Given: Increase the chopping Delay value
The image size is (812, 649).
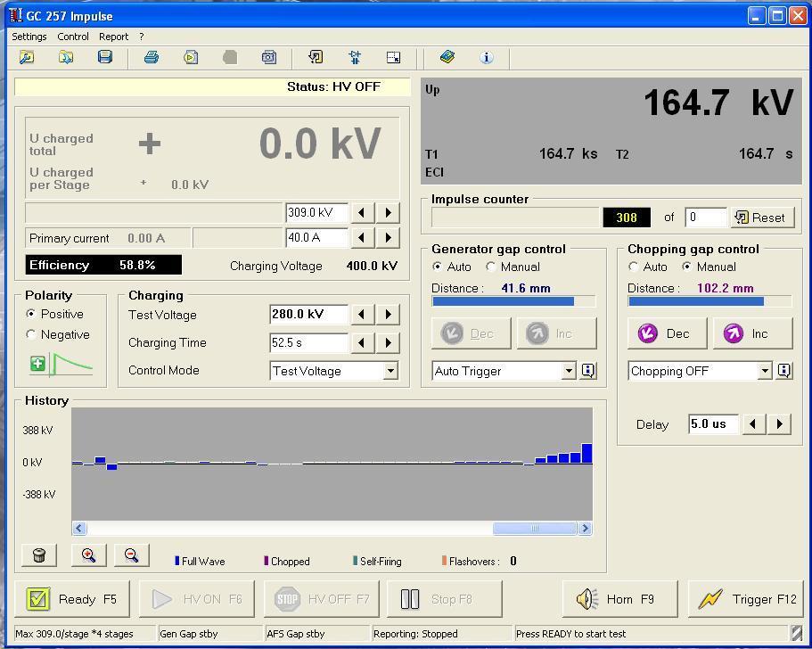Looking at the screenshot, I should 780,424.
